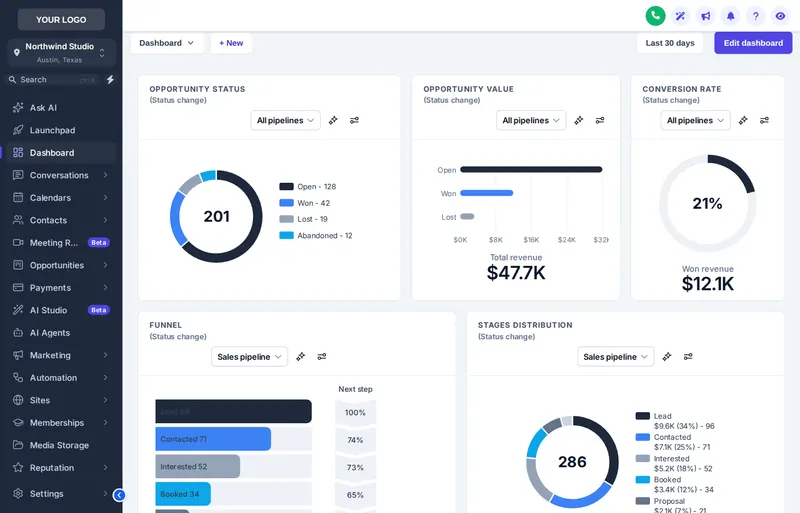
Task: Open AI Studio in the sidebar
Action: tap(61, 310)
